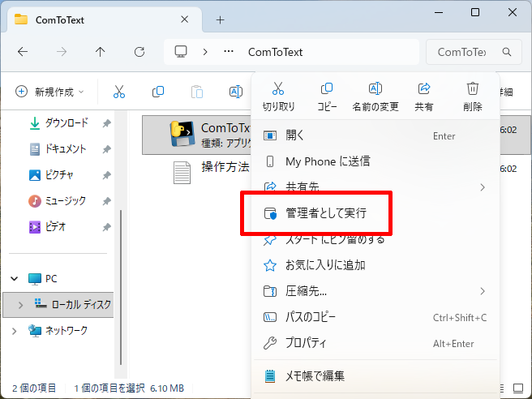Click the share (共有) icon in context menu
The width and height of the screenshot is (532, 399).
click(x=423, y=89)
